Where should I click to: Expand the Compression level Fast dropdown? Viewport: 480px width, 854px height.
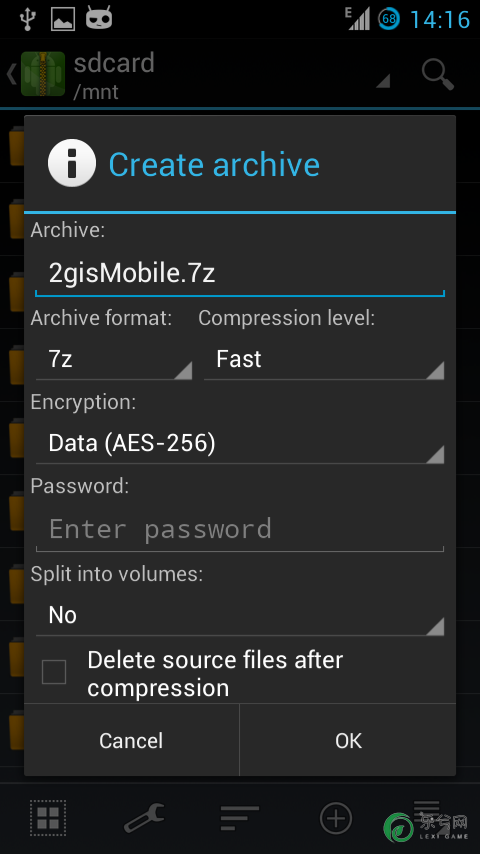(324, 359)
